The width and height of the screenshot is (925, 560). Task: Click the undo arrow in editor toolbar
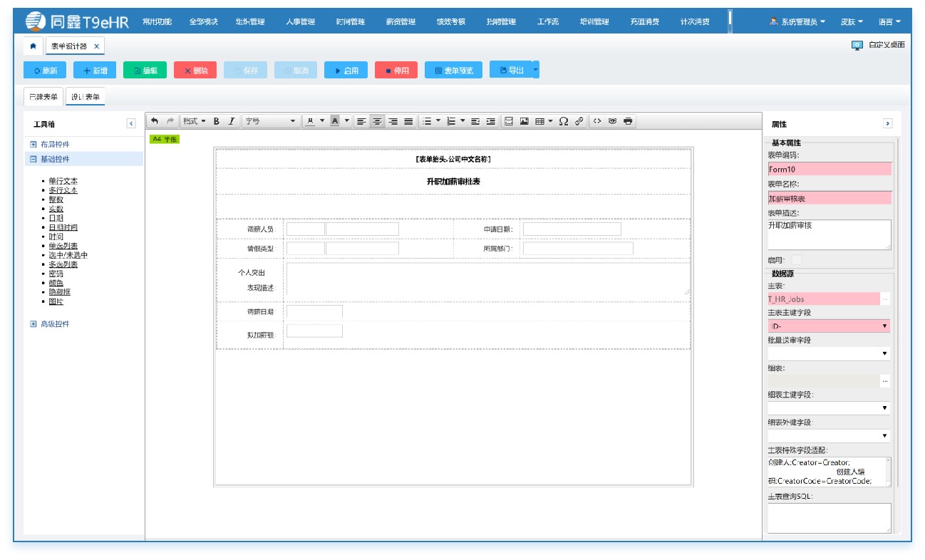click(x=155, y=121)
